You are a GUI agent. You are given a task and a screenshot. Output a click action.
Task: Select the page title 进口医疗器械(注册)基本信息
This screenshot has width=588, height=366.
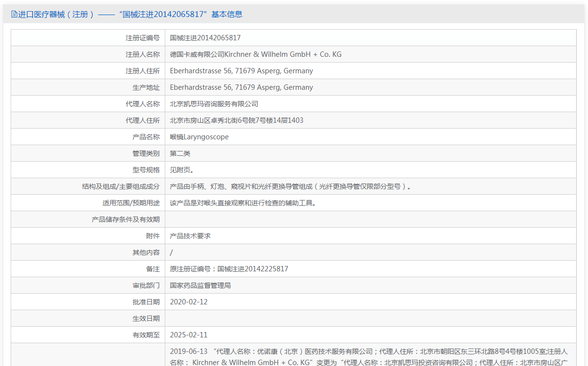point(130,15)
